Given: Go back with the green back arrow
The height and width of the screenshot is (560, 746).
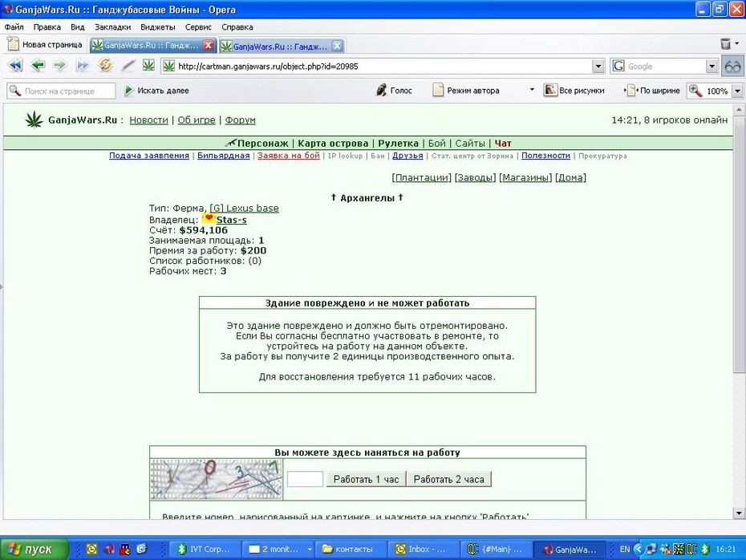Looking at the screenshot, I should [38, 65].
